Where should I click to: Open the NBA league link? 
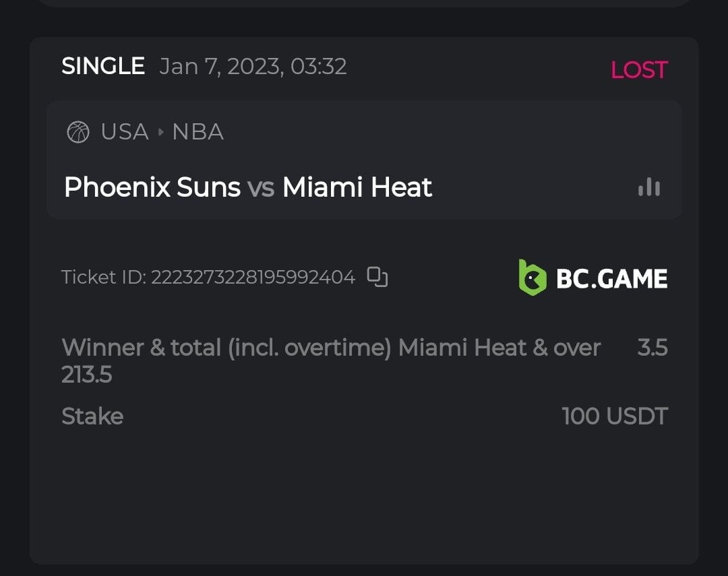pos(198,132)
